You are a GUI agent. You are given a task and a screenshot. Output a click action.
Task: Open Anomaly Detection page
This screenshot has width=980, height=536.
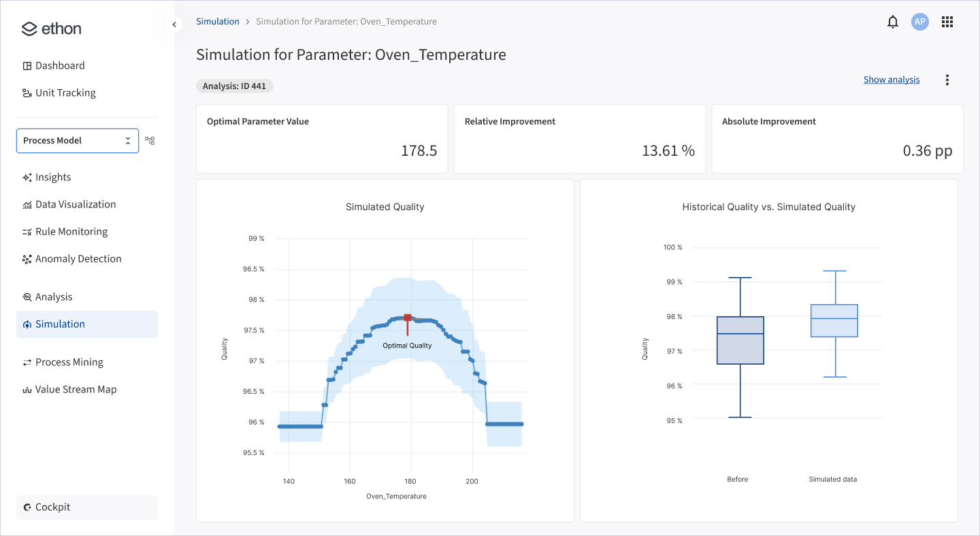[78, 259]
